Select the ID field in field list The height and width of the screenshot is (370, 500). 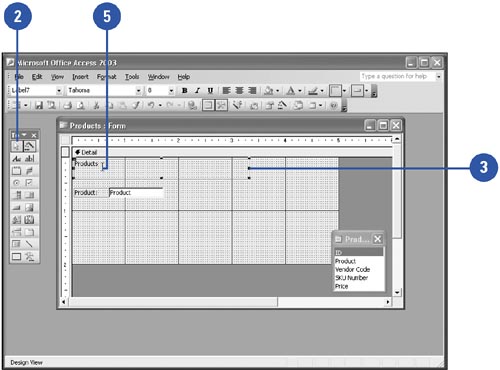pyautogui.click(x=359, y=252)
